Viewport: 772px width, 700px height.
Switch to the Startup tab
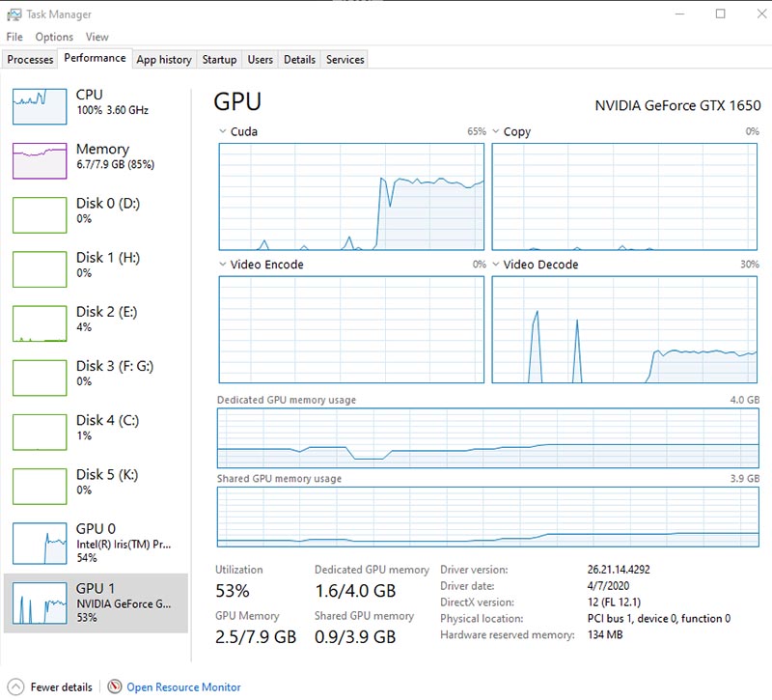(x=220, y=60)
